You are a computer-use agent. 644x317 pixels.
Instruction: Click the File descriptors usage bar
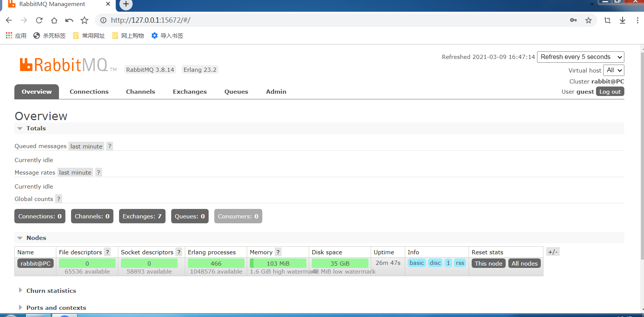87,263
